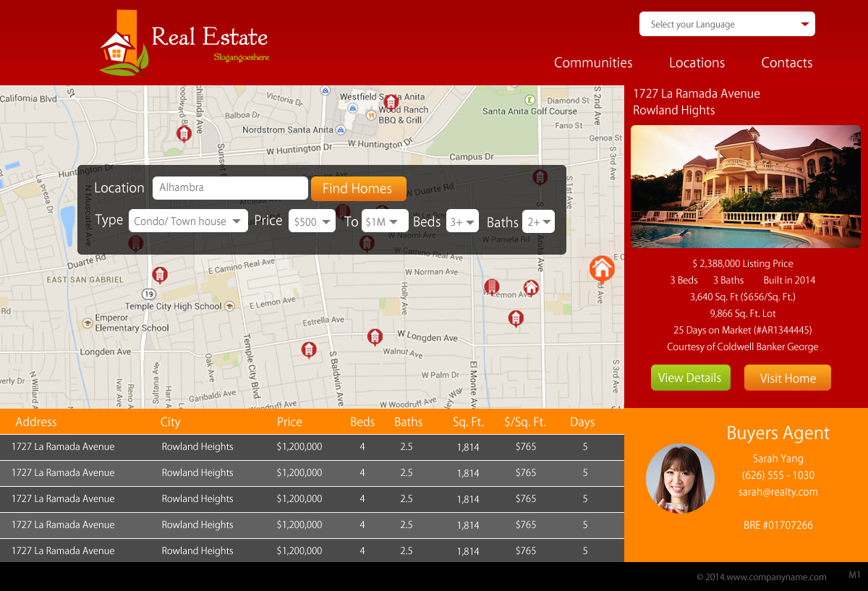Click the Alhambra location input field

[230, 187]
